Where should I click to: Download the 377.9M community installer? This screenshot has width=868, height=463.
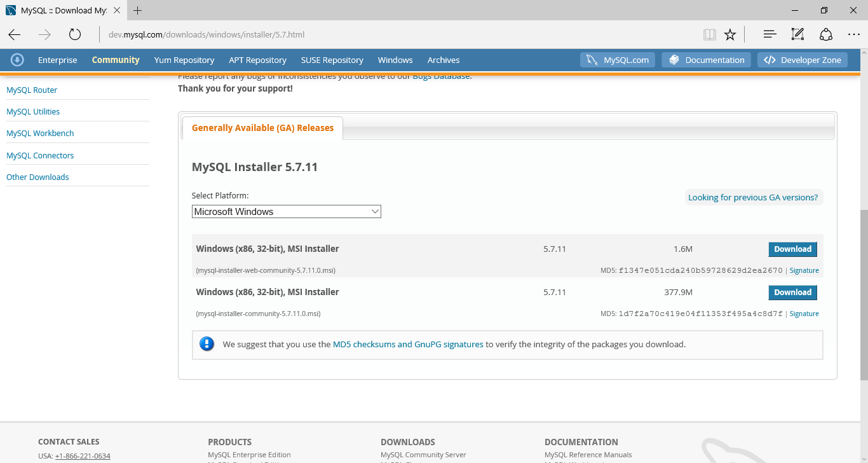792,293
